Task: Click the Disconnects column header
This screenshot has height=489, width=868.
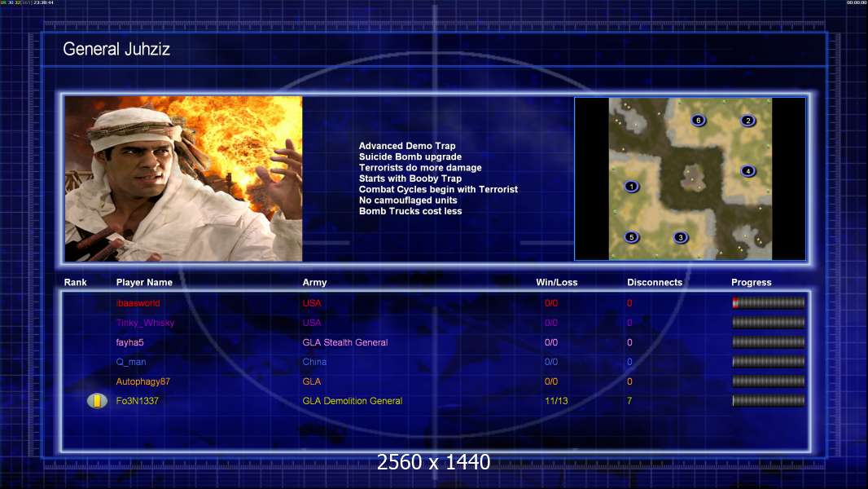Action: click(x=655, y=283)
